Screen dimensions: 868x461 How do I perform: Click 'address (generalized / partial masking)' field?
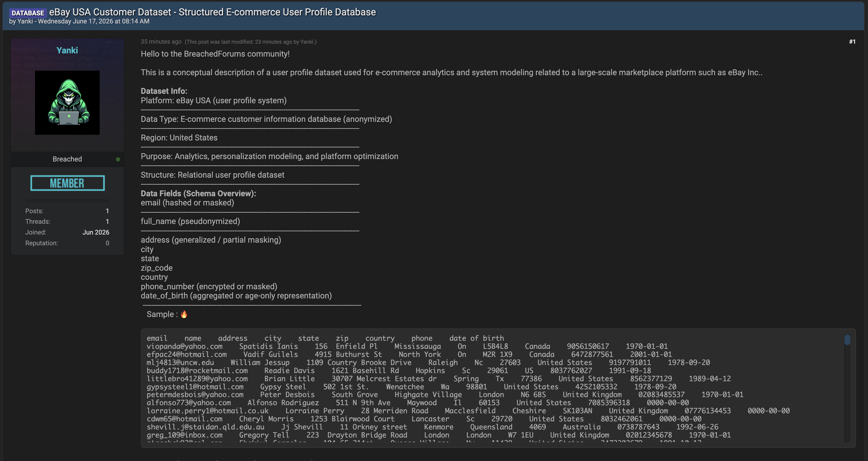211,240
